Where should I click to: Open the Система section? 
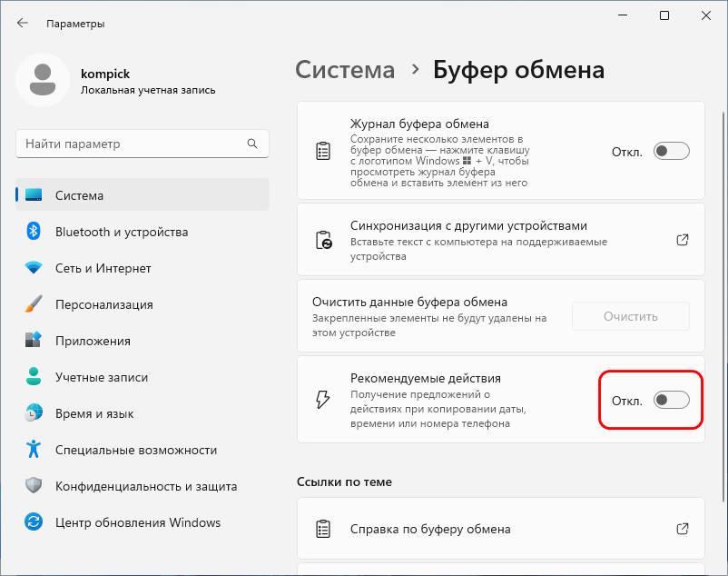pos(143,195)
